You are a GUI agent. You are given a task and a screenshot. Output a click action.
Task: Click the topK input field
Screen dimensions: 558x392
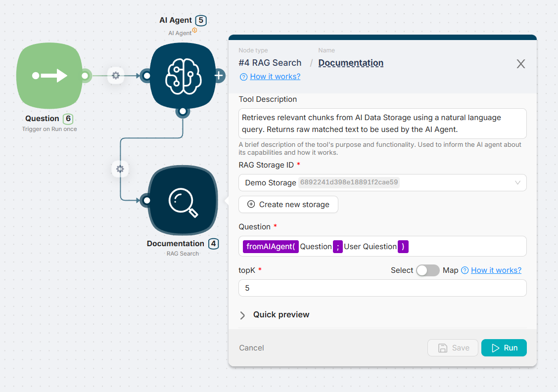(382, 288)
